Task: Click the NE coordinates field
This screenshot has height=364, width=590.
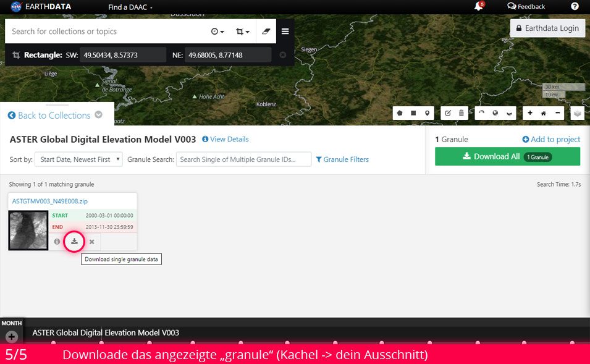Action: (227, 55)
